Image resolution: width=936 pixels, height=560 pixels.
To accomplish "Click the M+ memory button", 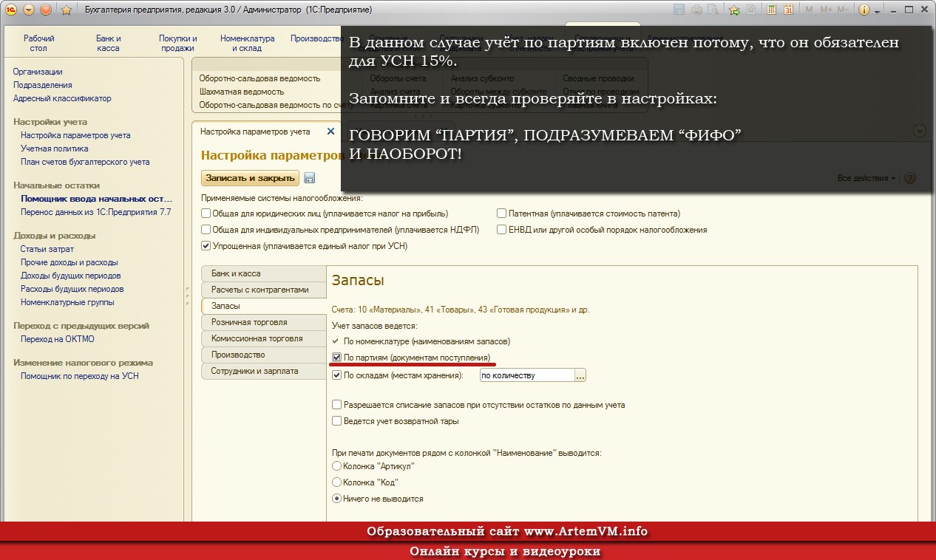I will [826, 10].
